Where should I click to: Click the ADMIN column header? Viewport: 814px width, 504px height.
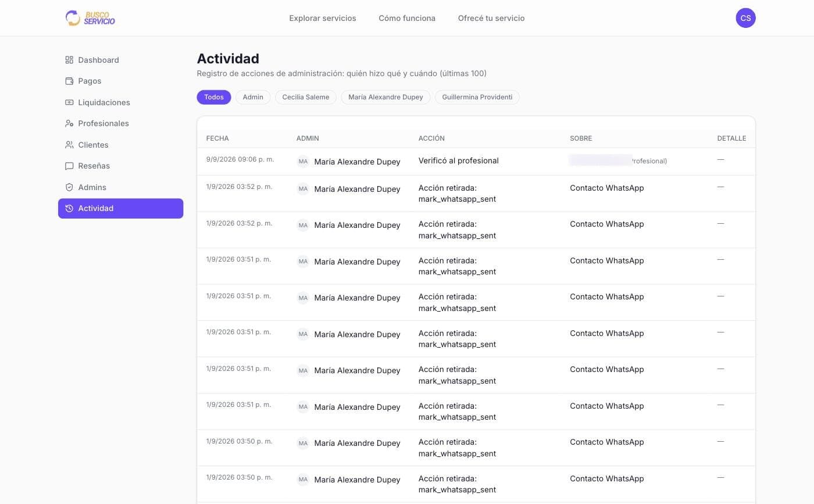308,138
